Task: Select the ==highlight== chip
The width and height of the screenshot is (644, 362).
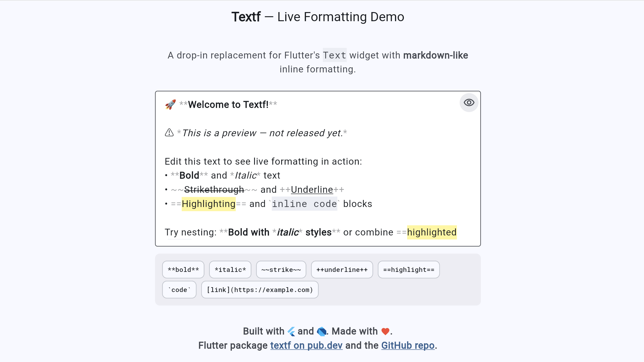Action: 409,269
